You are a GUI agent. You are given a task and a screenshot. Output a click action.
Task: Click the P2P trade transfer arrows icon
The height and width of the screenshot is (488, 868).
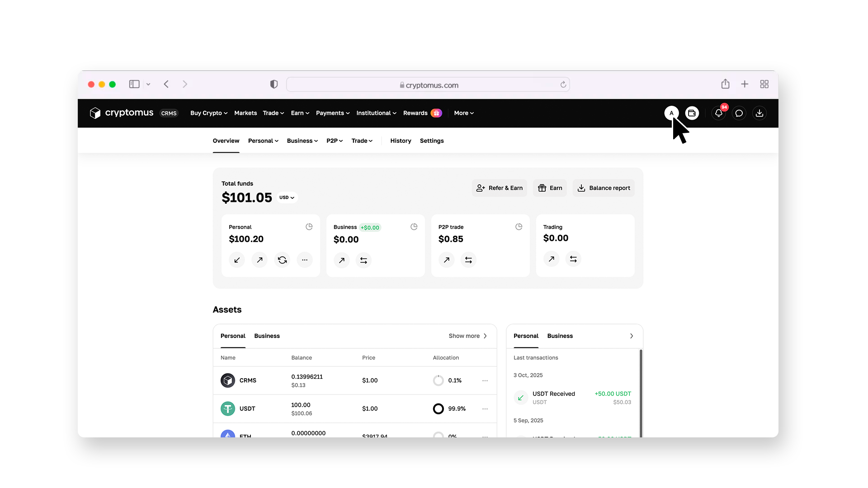468,260
